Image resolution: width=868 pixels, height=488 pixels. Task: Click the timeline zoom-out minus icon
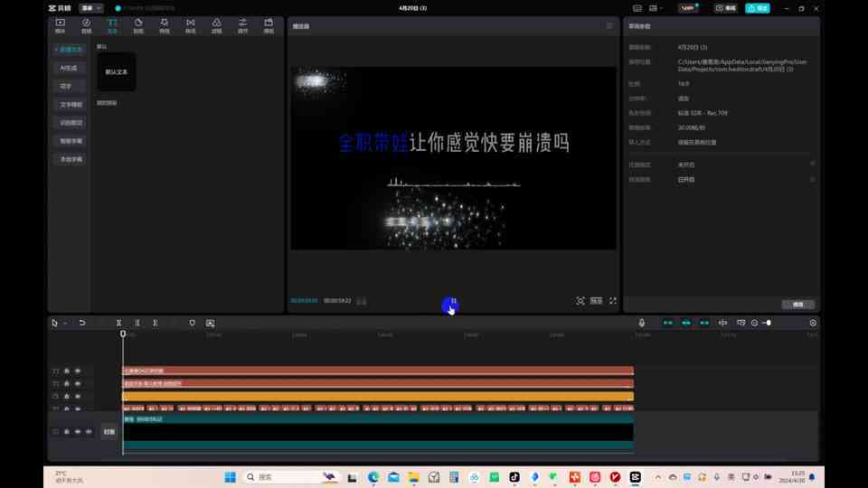[754, 323]
